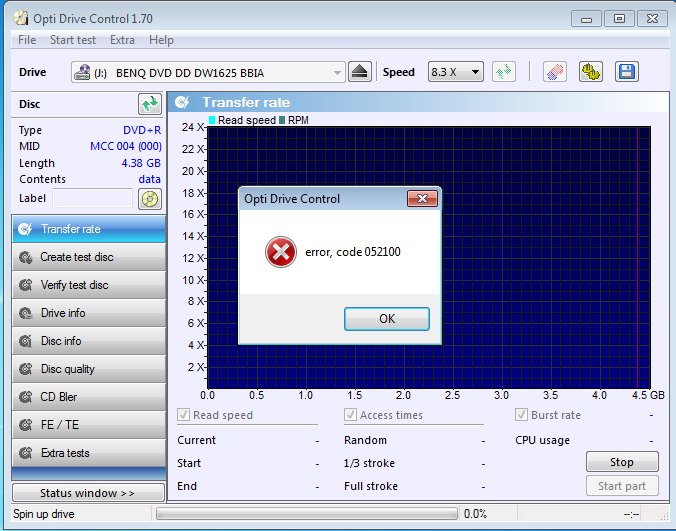This screenshot has height=531, width=676.
Task: Go to Disc quality test
Action: pos(89,369)
